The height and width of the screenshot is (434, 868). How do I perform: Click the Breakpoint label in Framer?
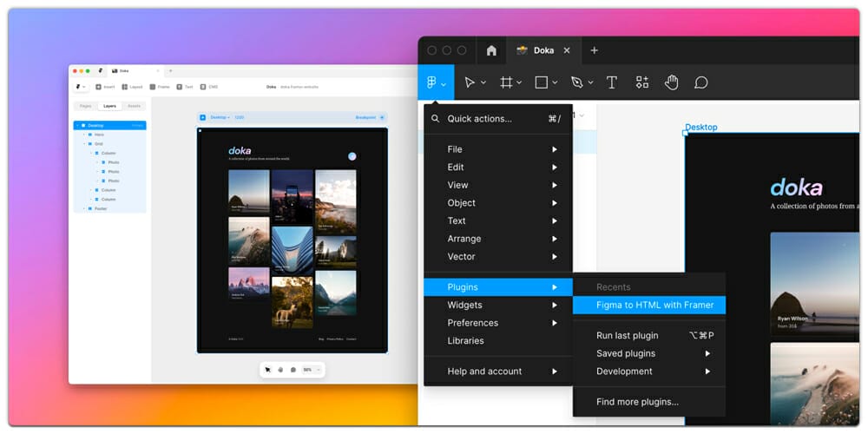[x=365, y=117]
